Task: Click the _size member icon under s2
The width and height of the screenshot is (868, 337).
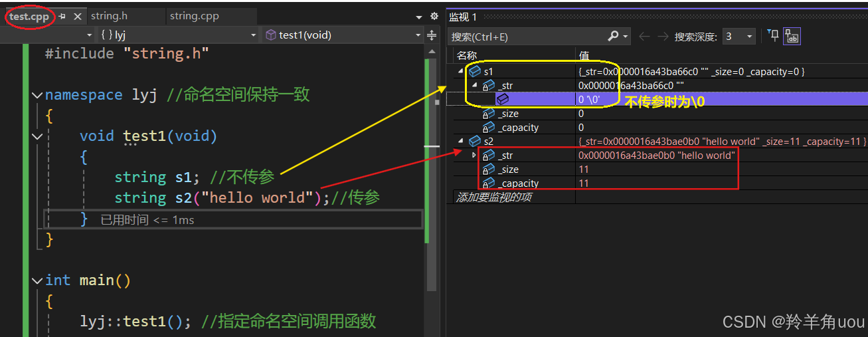Action: (489, 169)
